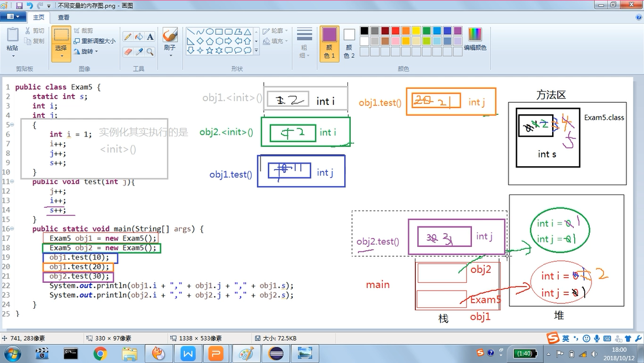644x363 pixels.
Task: Select the Pencil tool
Action: [128, 37]
